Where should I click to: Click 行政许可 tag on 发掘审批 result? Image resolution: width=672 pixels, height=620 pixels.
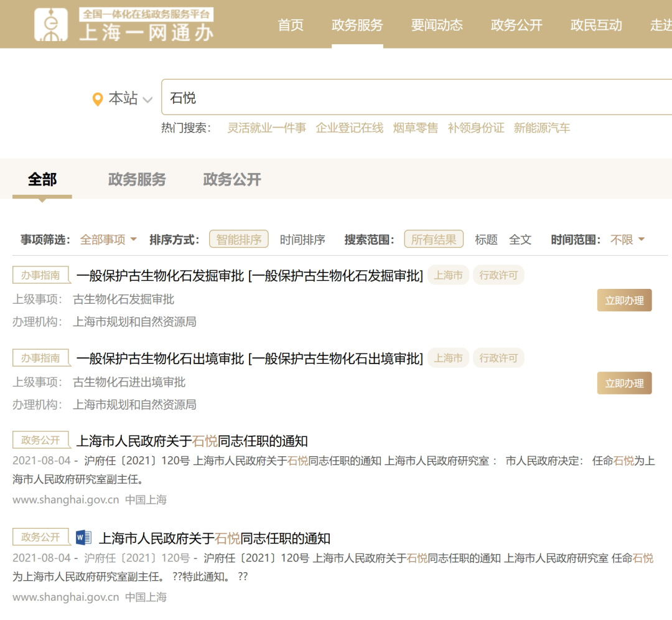(498, 275)
